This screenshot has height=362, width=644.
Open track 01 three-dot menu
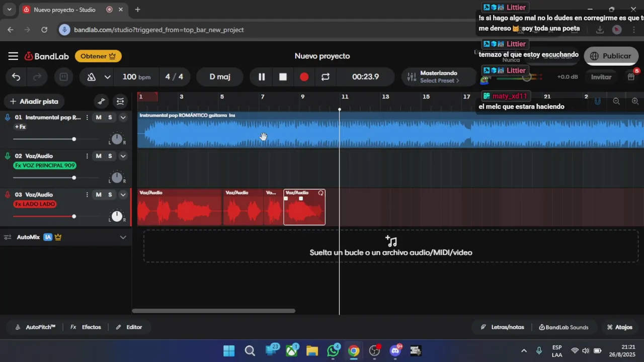[x=87, y=118]
